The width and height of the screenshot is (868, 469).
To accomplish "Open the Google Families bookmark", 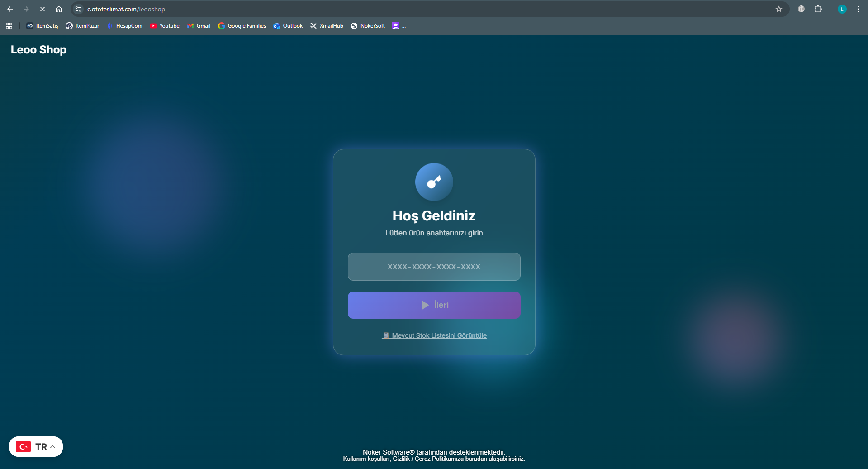I will 242,26.
